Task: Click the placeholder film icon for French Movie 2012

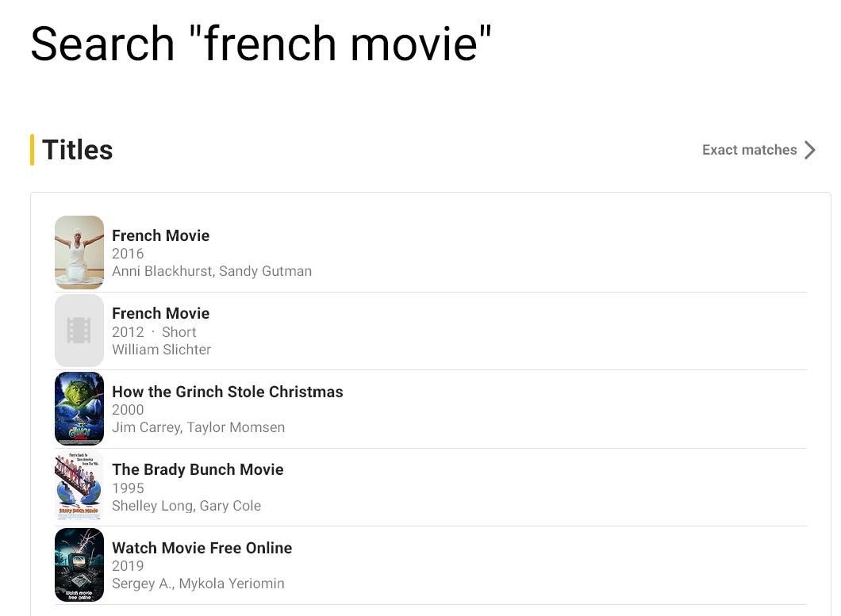Action: (x=79, y=331)
